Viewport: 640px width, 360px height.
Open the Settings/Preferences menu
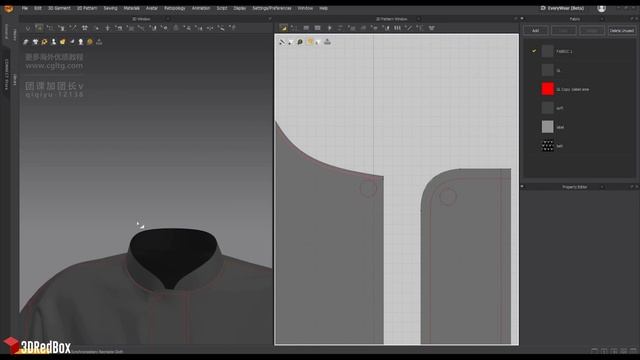click(x=272, y=8)
